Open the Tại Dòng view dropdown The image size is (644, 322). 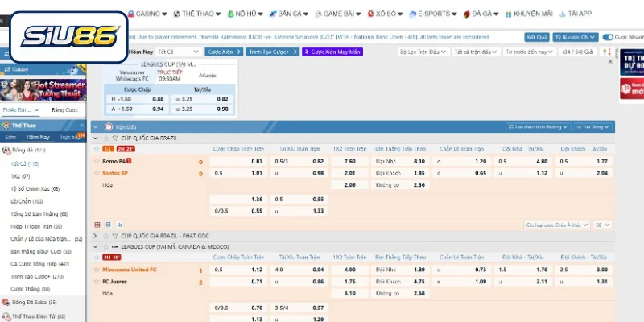click(x=593, y=127)
